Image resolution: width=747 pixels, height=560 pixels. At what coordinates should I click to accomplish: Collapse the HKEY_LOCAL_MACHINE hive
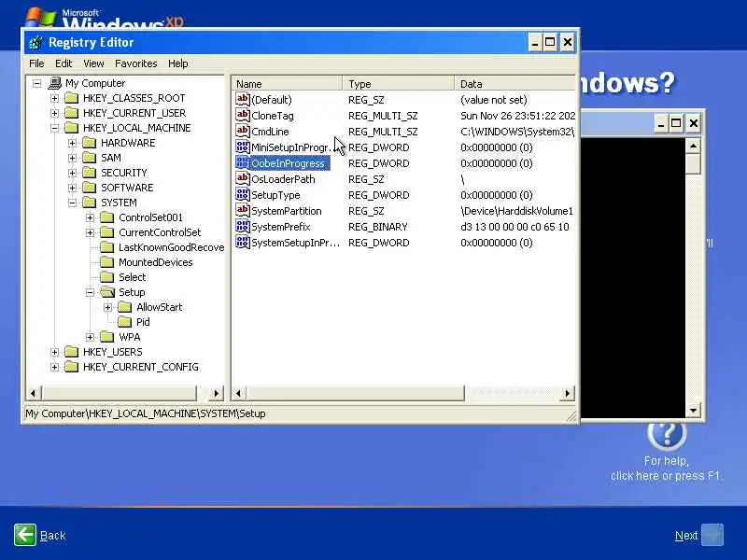point(54,128)
